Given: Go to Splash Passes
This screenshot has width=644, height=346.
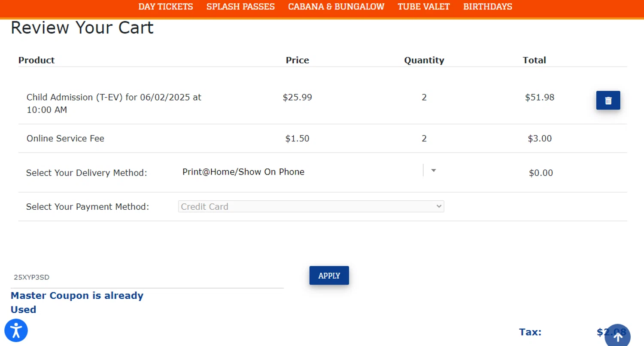Looking at the screenshot, I should point(240,7).
